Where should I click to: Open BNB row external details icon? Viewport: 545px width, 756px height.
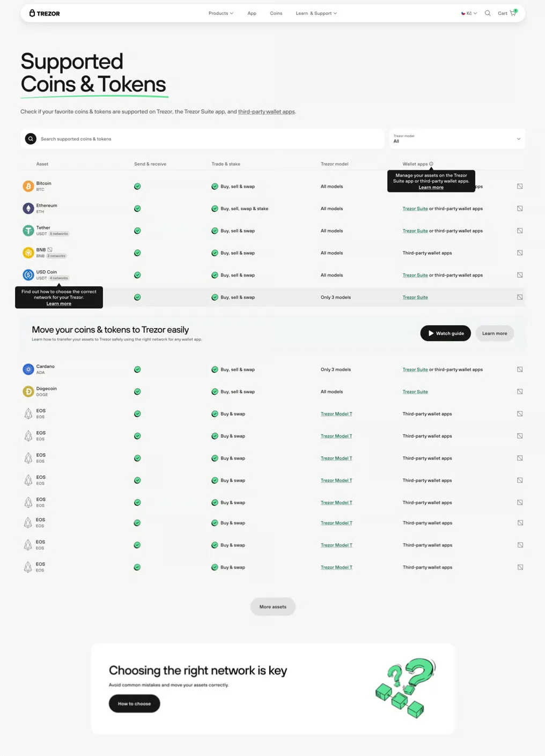click(x=520, y=253)
